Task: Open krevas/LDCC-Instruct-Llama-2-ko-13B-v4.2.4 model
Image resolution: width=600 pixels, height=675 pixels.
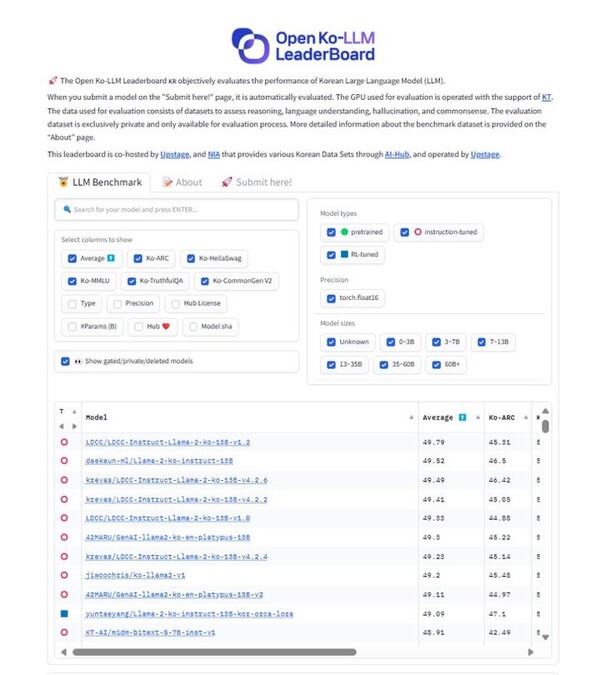Action: pyautogui.click(x=176, y=556)
